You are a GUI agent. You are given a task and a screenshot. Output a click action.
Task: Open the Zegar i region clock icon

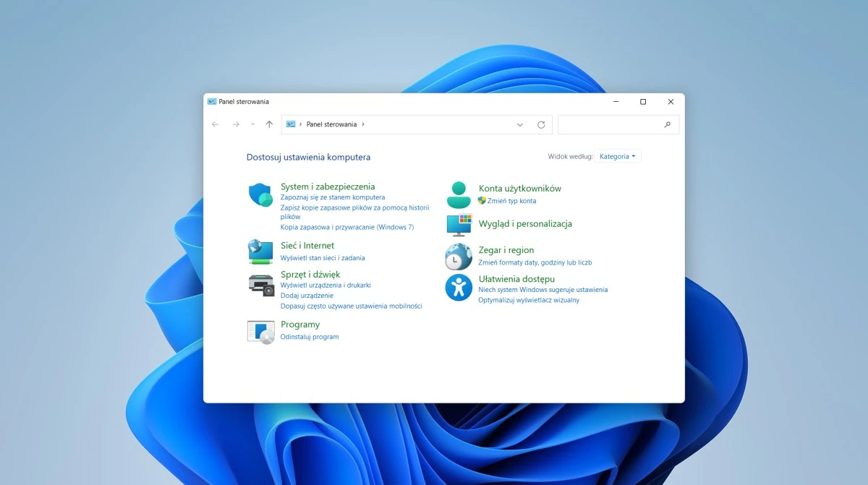pyautogui.click(x=458, y=256)
